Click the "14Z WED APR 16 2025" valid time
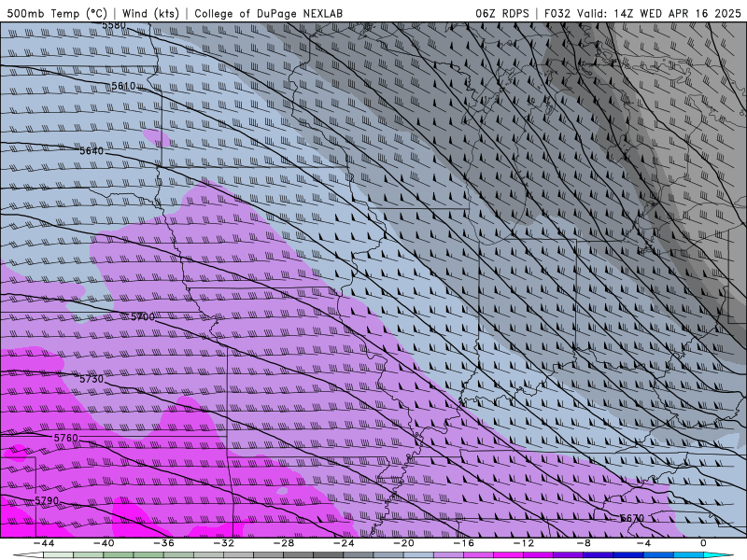 (678, 13)
